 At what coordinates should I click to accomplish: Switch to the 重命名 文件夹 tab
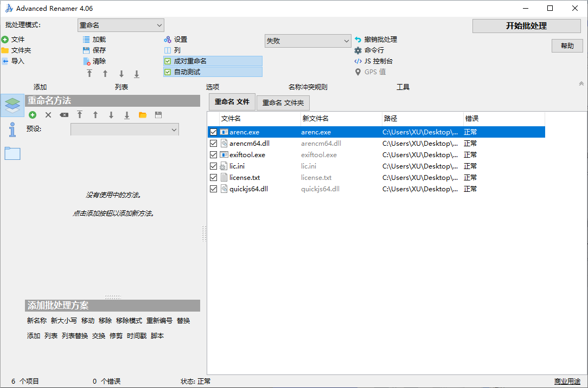click(283, 102)
